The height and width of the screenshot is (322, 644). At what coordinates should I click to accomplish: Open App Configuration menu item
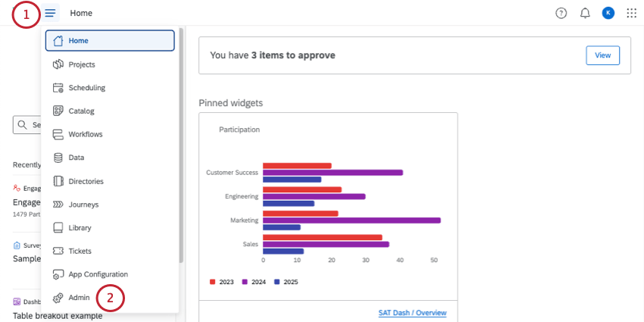click(x=98, y=274)
